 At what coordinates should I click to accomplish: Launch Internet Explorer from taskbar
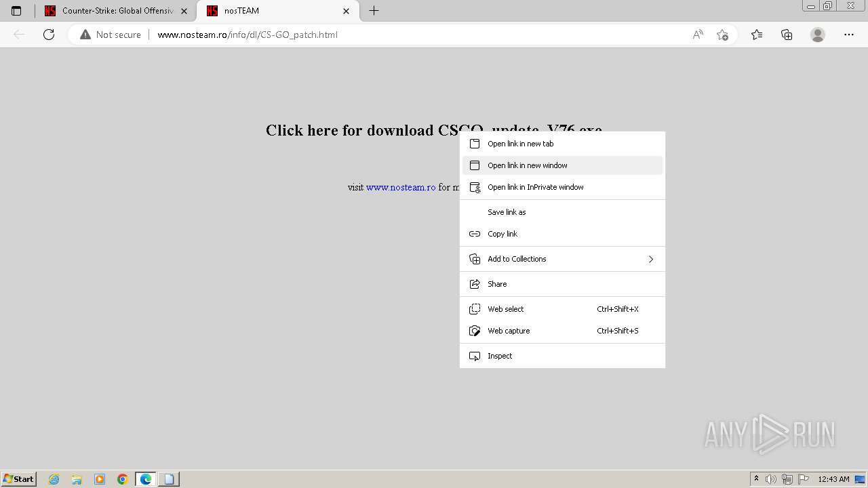(x=54, y=479)
